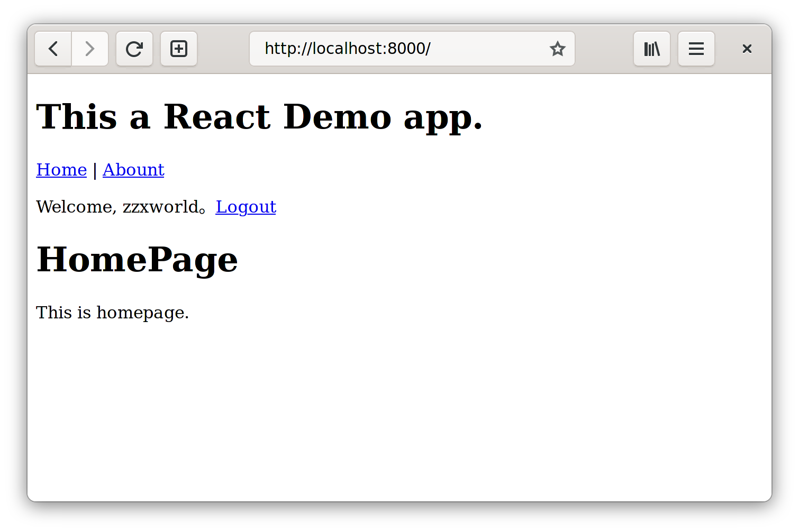This screenshot has width=799, height=532.
Task: Click the forward navigation arrow
Action: pos(90,49)
